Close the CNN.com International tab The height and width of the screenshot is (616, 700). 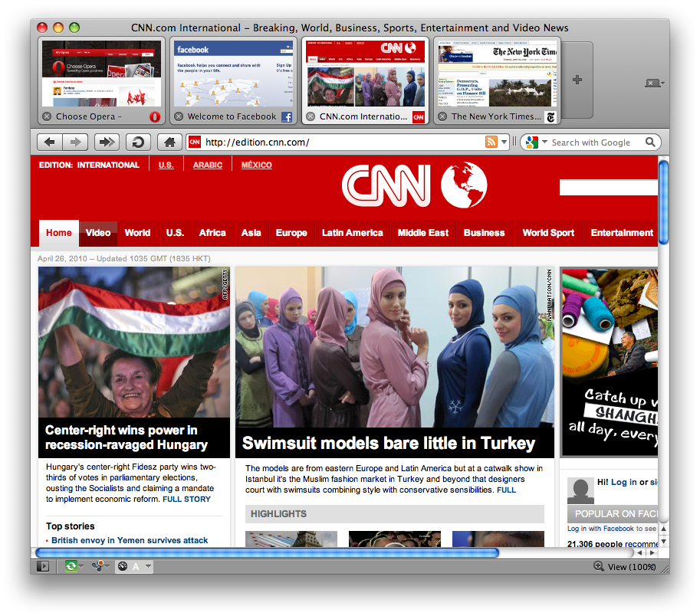(x=311, y=116)
